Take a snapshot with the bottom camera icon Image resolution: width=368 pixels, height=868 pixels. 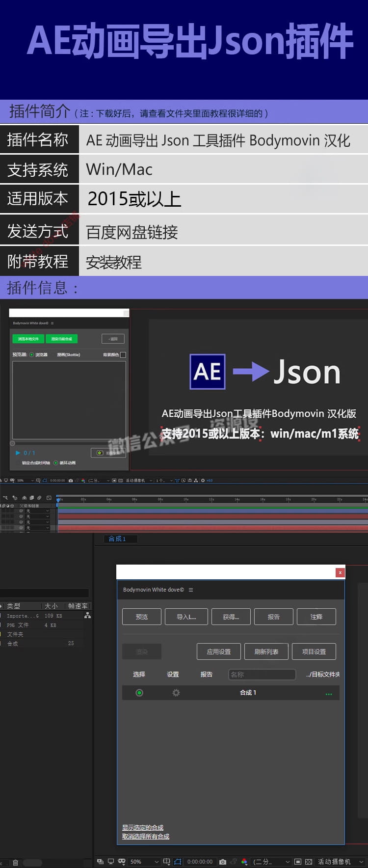223,862
